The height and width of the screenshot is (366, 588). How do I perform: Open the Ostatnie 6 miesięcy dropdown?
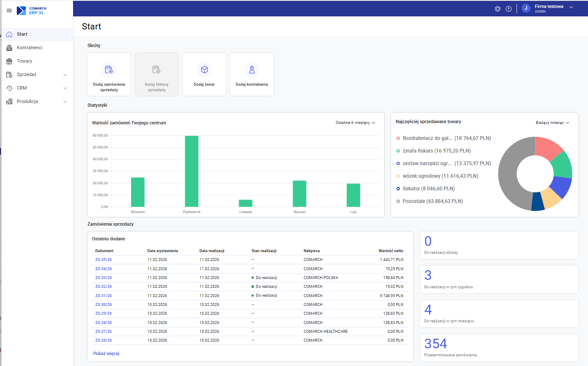(355, 122)
